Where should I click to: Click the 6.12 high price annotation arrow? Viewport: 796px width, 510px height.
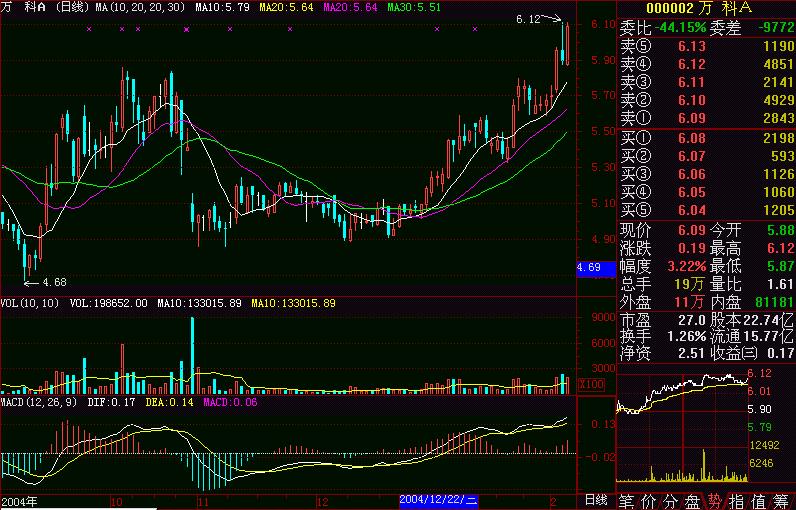[x=538, y=19]
